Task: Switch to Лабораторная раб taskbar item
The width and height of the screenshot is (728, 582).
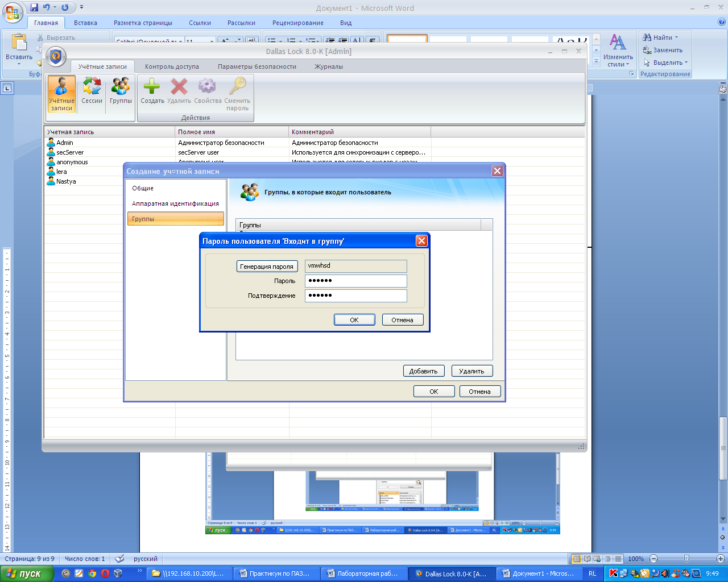Action: [x=365, y=573]
